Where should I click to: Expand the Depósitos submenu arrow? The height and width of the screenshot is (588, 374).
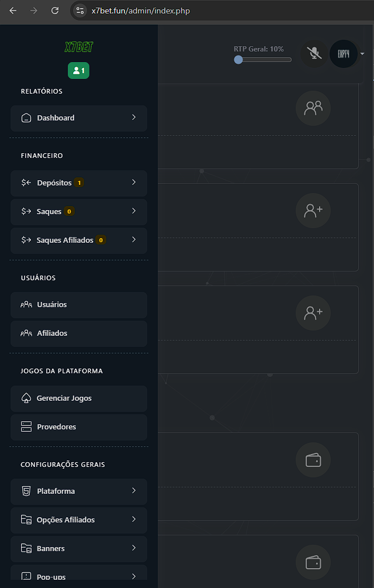tap(134, 182)
